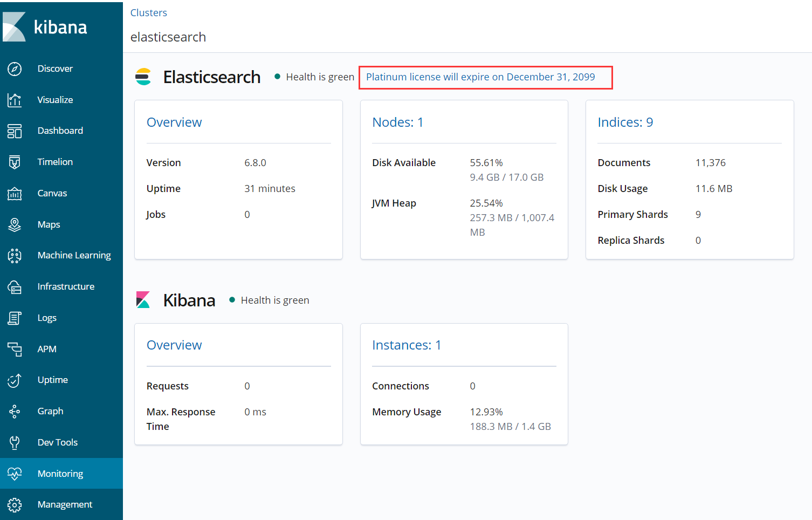812x520 pixels.
Task: Click the Dashboard icon in the sidebar
Action: point(15,131)
